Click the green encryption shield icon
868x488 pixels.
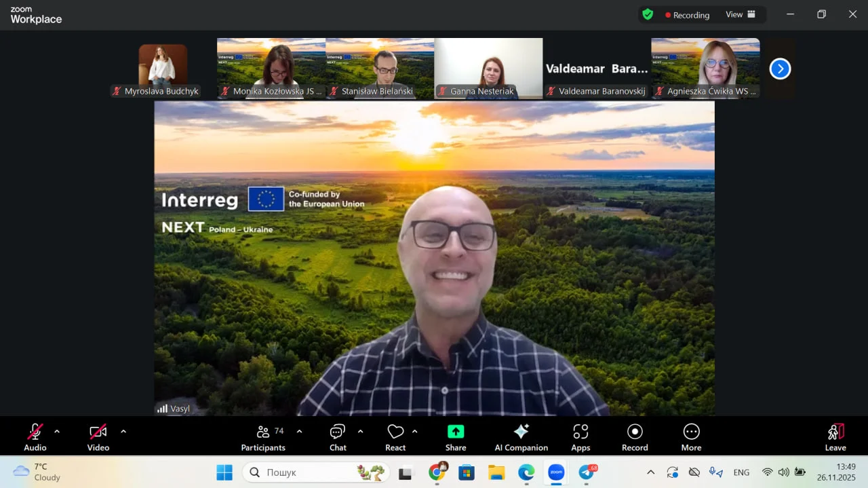pyautogui.click(x=648, y=14)
